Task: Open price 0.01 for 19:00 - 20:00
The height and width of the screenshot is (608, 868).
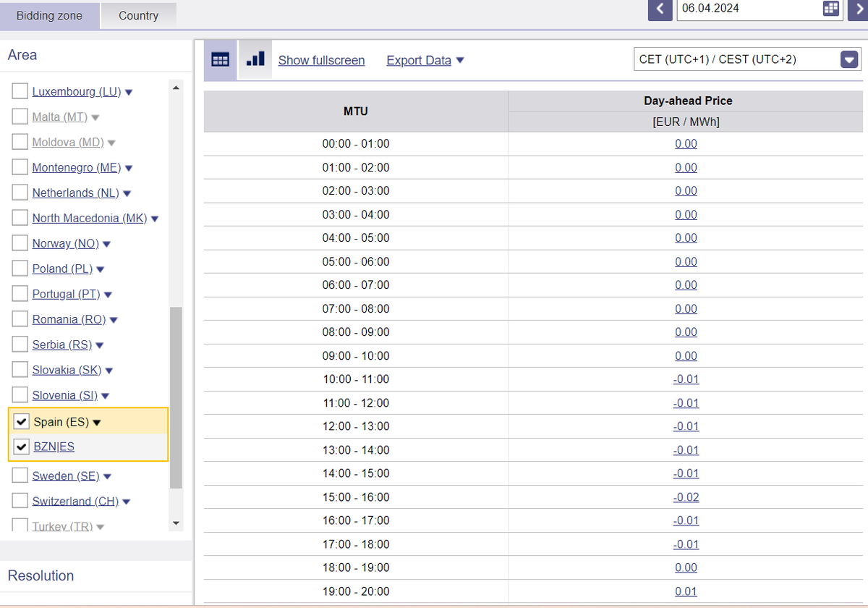Action: pos(686,591)
